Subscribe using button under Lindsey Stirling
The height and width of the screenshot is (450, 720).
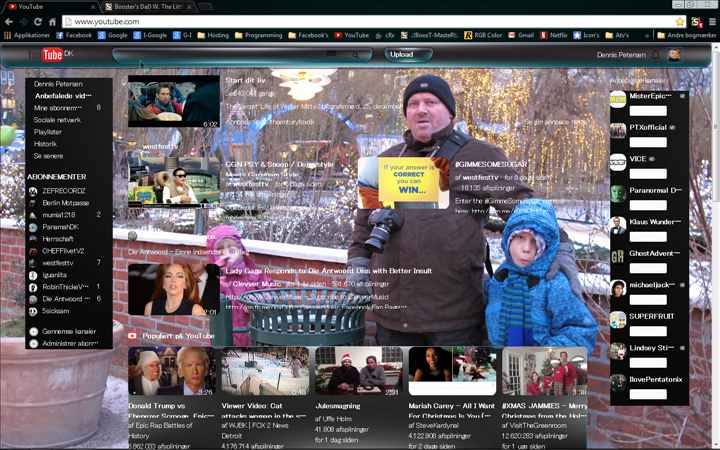(648, 363)
